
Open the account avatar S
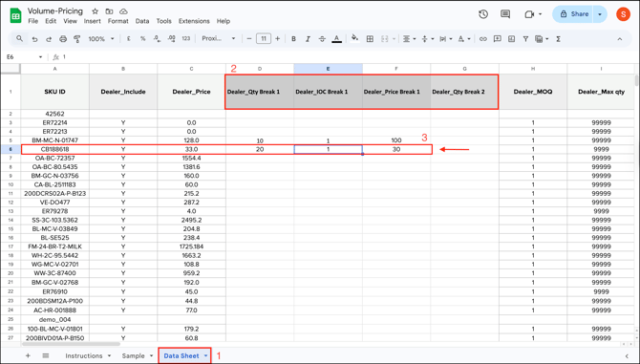tap(623, 14)
